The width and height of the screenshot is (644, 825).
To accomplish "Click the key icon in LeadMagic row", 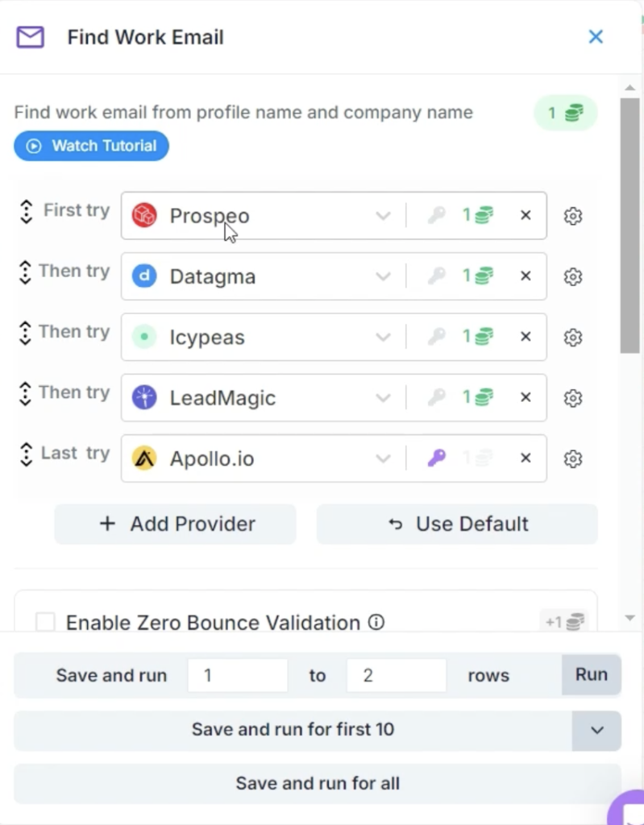I will click(x=436, y=398).
